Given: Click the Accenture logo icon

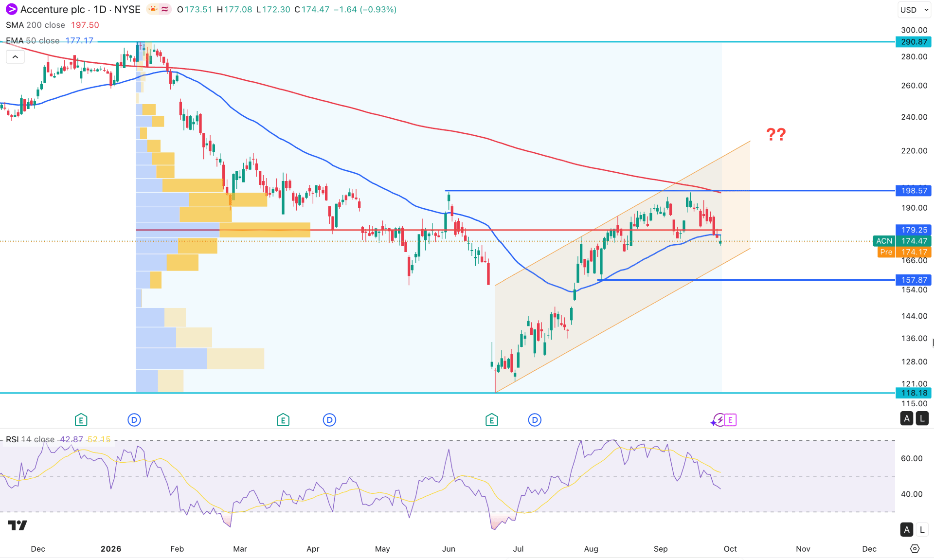Looking at the screenshot, I should (11, 9).
